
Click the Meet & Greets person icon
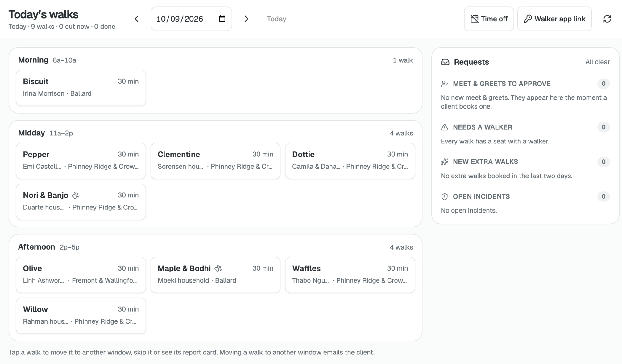point(445,84)
